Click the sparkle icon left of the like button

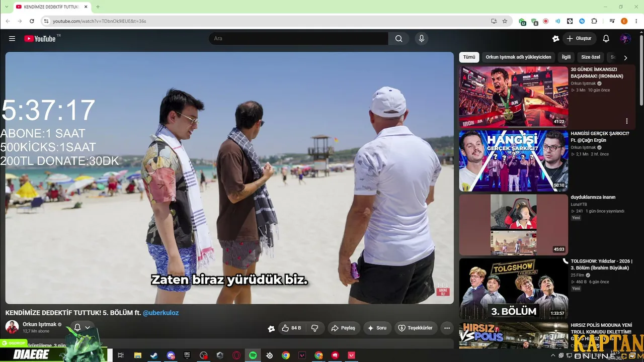coord(271,328)
